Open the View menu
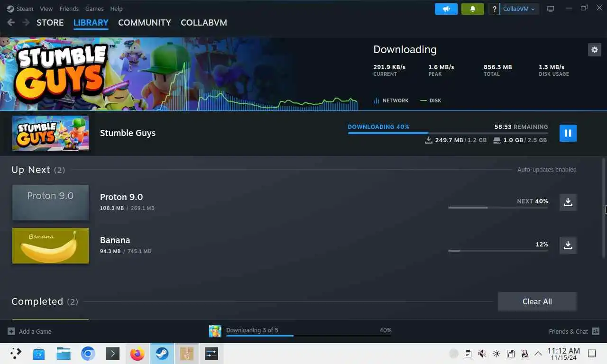Viewport: 607px width, 364px height. click(x=46, y=9)
